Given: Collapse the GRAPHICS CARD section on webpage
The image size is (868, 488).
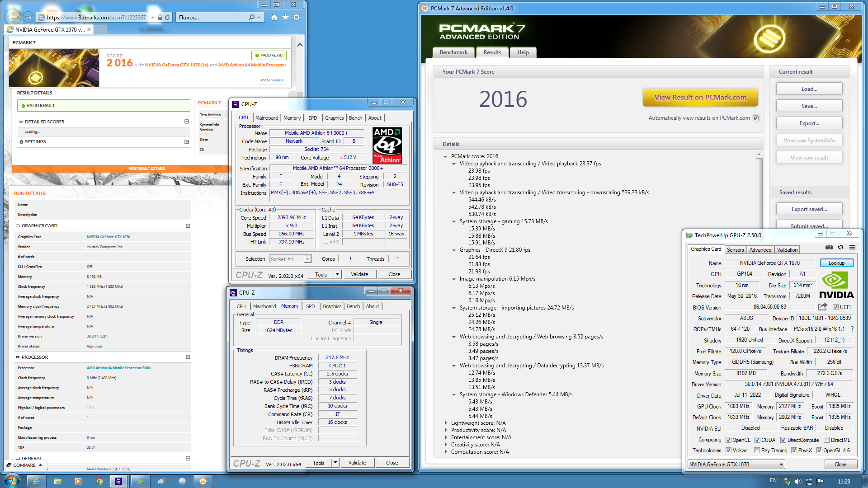Looking at the screenshot, I should pyautogui.click(x=188, y=226).
